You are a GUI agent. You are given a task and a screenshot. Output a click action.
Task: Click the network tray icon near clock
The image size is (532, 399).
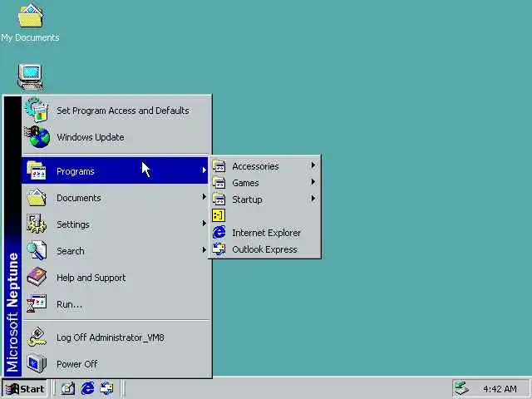pyautogui.click(x=461, y=388)
